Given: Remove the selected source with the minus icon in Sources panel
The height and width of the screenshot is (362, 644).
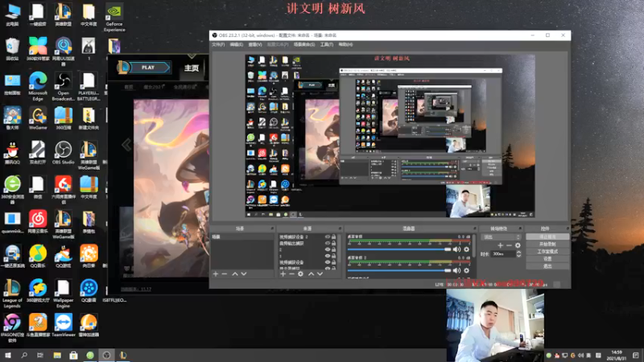Looking at the screenshot, I should (291, 274).
